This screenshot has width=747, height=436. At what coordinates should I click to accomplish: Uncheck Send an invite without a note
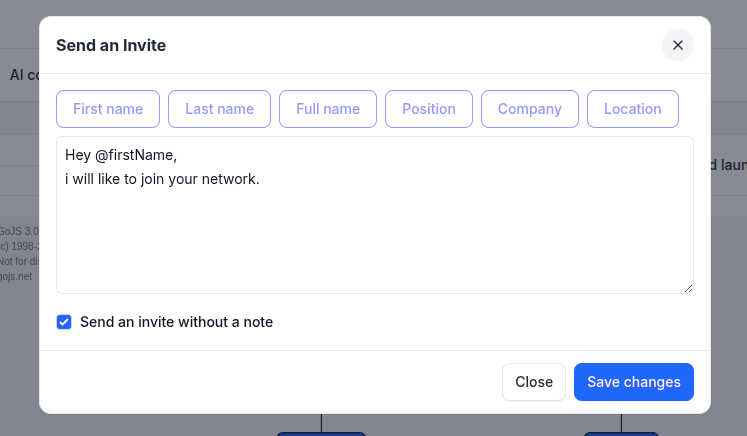[64, 322]
